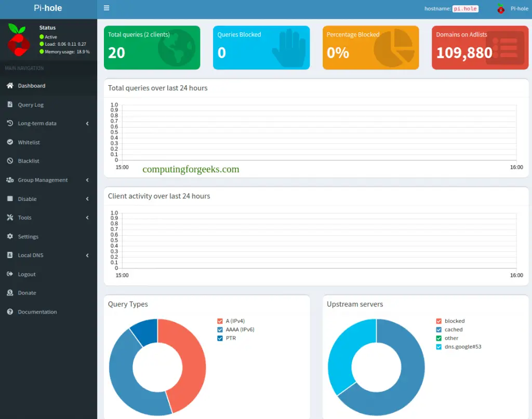Screen dimensions: 532x419
Task: Select Logout in the sidebar
Action: tap(48, 274)
